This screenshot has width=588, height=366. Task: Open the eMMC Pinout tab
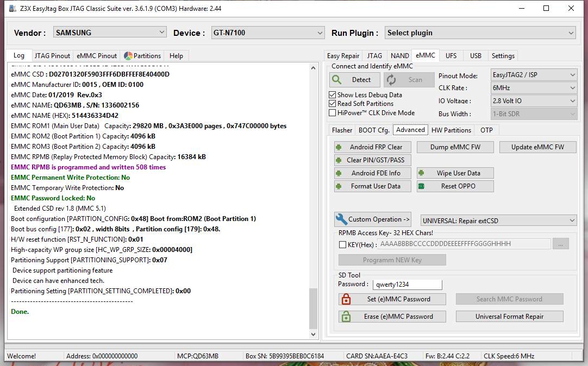(x=97, y=56)
